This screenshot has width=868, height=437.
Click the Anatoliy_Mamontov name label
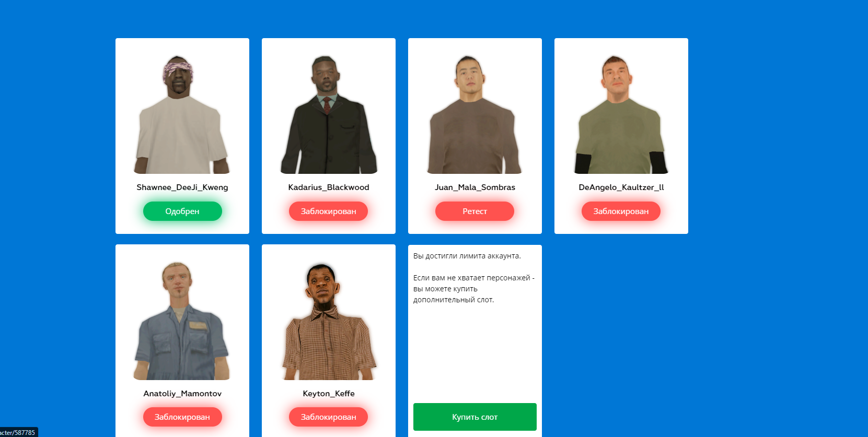click(182, 394)
